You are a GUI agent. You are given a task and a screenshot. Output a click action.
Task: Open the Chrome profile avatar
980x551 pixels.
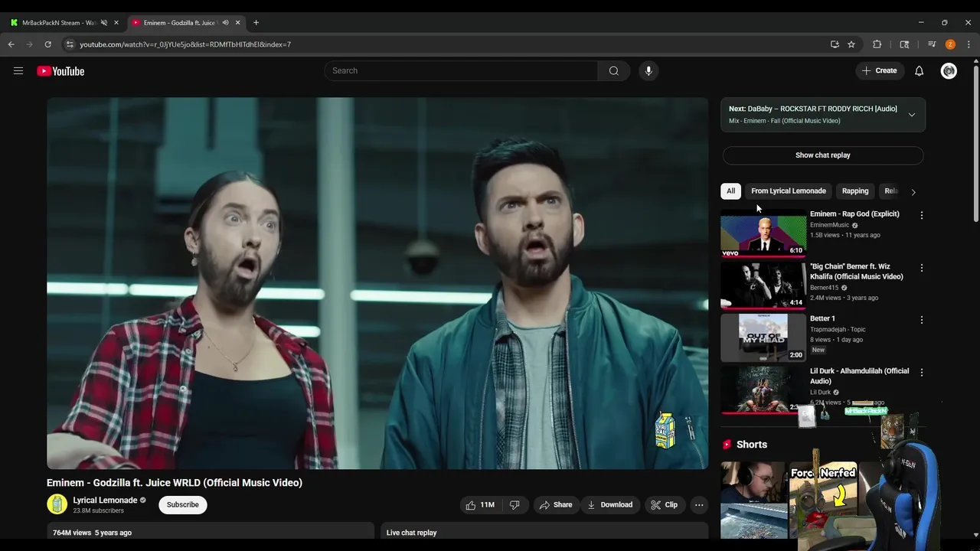click(950, 44)
